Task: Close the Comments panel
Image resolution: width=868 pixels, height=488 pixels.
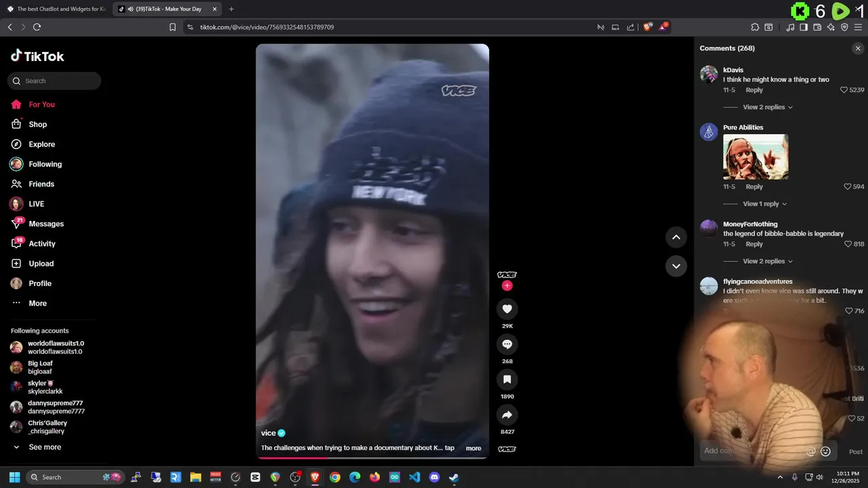Action: pyautogui.click(x=858, y=48)
